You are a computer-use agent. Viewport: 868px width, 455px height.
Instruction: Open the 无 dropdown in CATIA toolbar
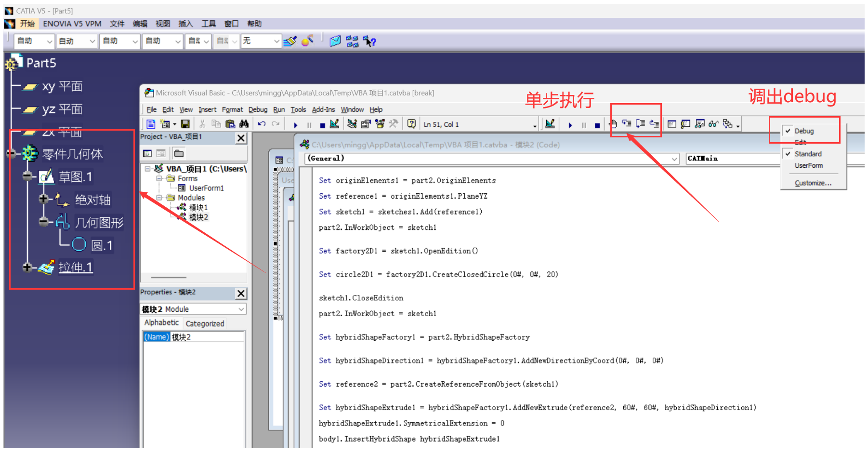click(276, 41)
